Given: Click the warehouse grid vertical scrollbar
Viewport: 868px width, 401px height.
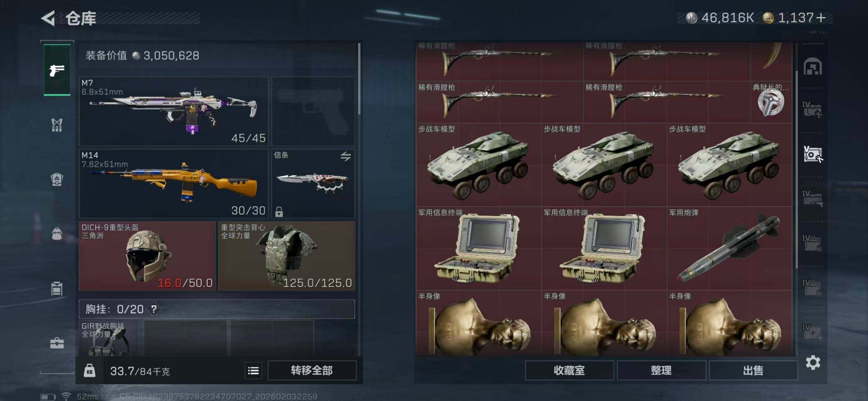Looking at the screenshot, I should [x=796, y=169].
